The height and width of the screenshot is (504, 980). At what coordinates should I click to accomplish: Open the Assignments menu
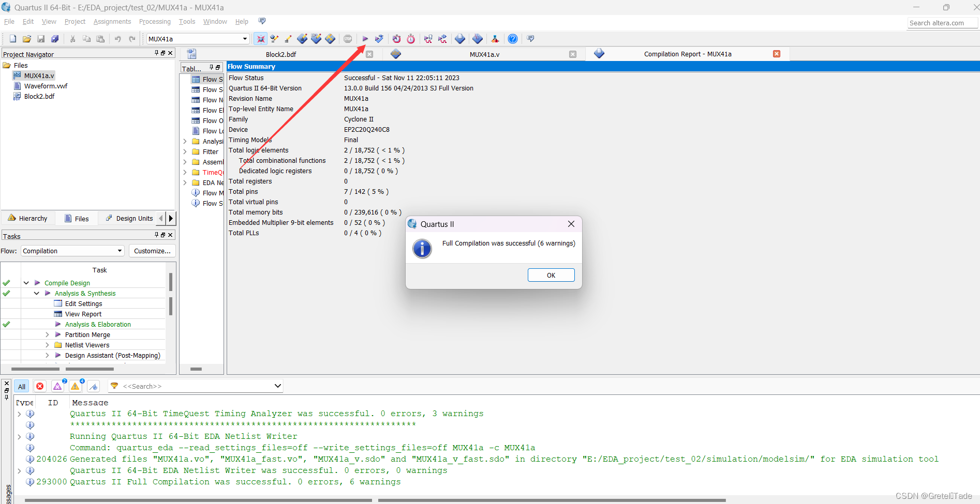(112, 22)
